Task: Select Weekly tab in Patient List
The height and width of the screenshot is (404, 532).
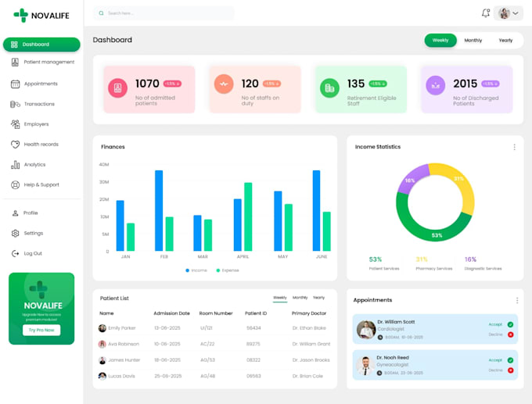Action: coord(280,298)
